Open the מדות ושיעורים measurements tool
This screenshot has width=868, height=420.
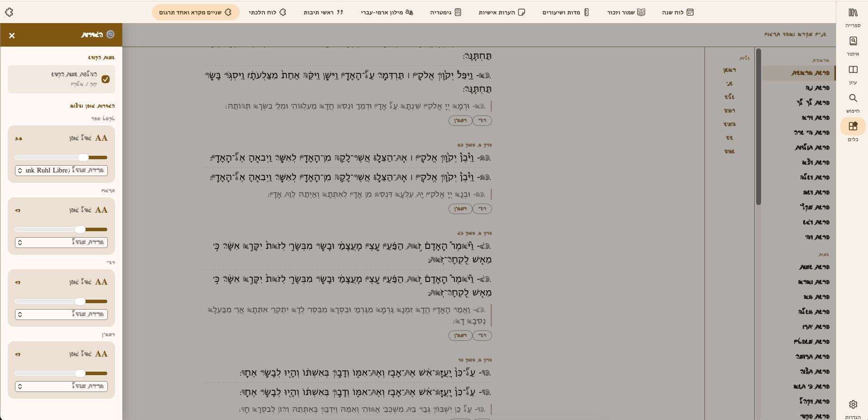click(x=565, y=12)
